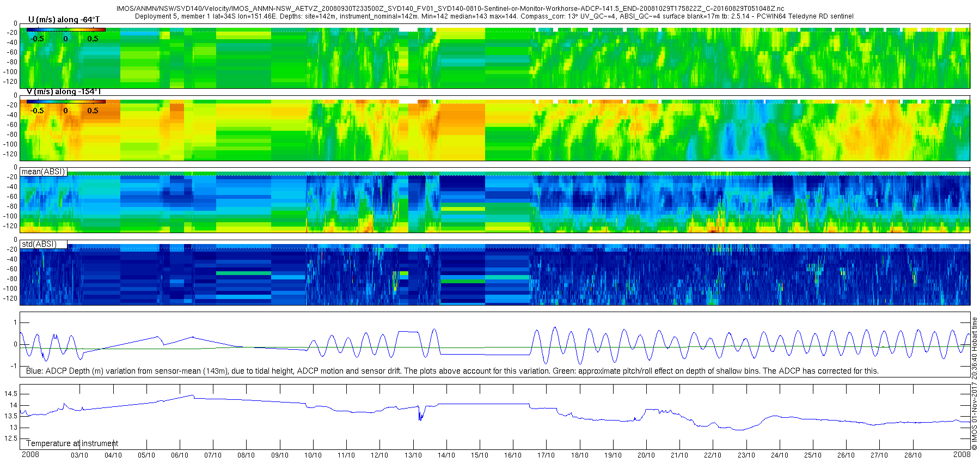The height and width of the screenshot is (463, 980).
Task: Click the '14' temperature axis tick label
Action: coord(14,405)
